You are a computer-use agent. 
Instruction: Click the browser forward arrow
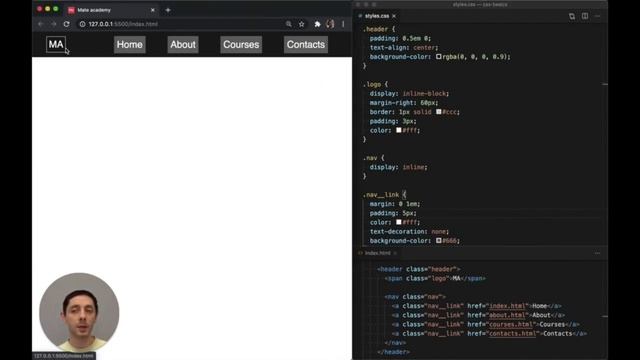(x=53, y=24)
